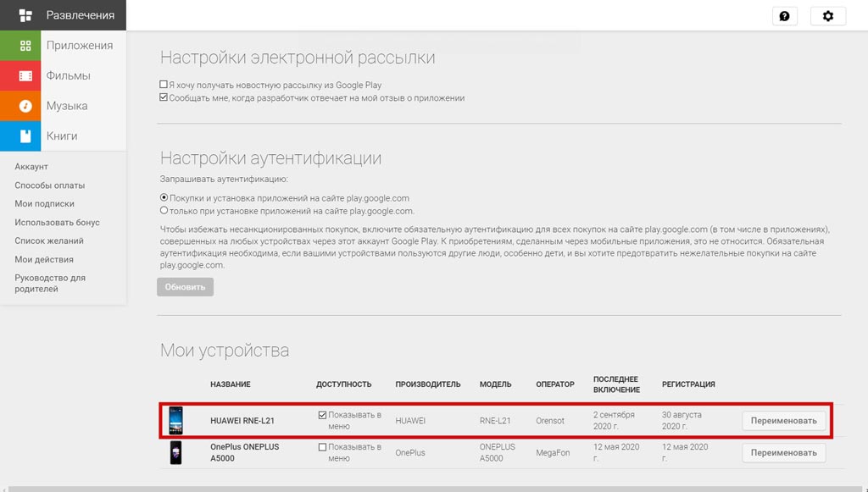868x492 pixels.
Task: Open Мои действия link
Action: click(x=44, y=259)
